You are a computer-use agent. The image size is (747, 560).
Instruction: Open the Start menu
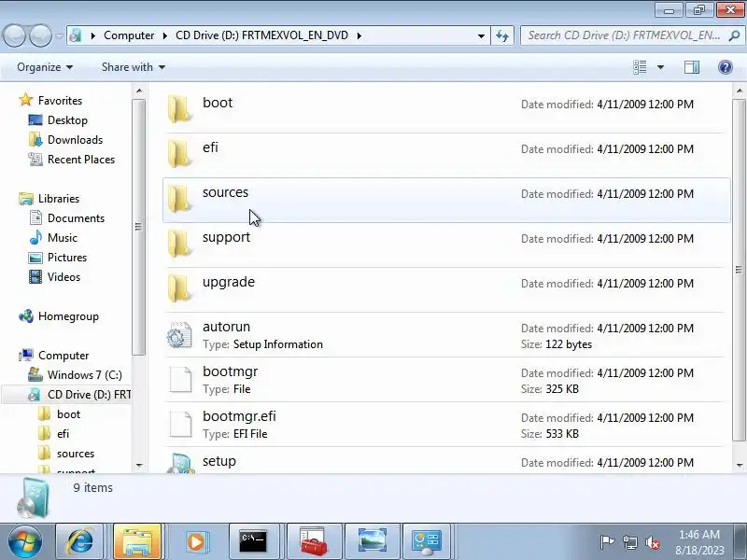(24, 541)
